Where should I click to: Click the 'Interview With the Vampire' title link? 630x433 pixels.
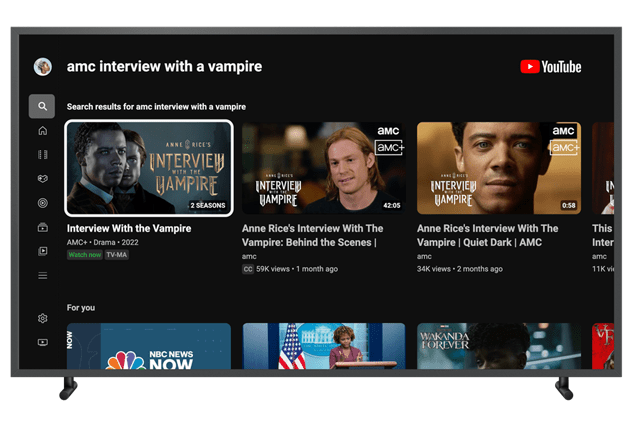pyautogui.click(x=128, y=229)
